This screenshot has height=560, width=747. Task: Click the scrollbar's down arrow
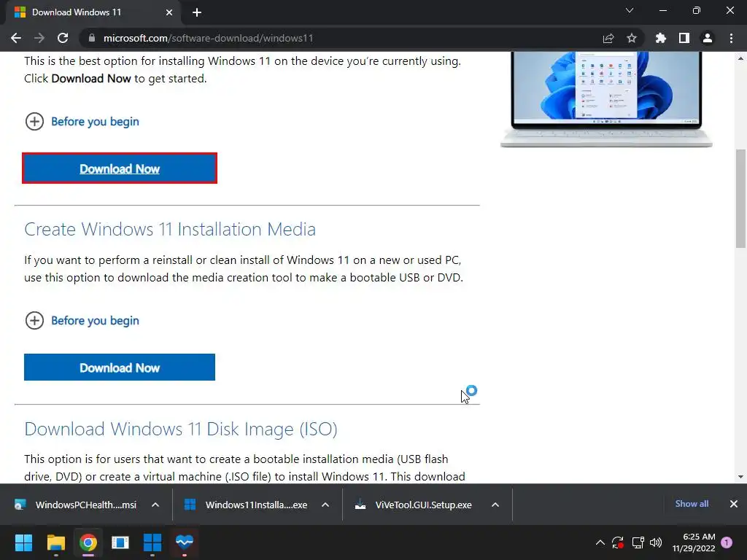click(740, 477)
